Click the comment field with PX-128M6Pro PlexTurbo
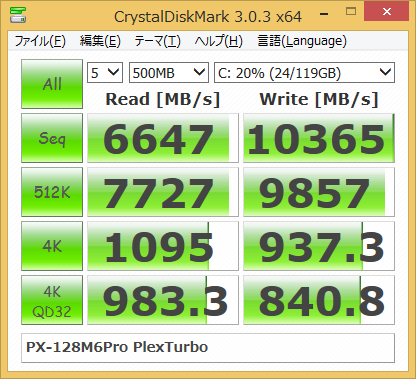Image resolution: width=416 pixels, height=379 pixels. [x=208, y=348]
